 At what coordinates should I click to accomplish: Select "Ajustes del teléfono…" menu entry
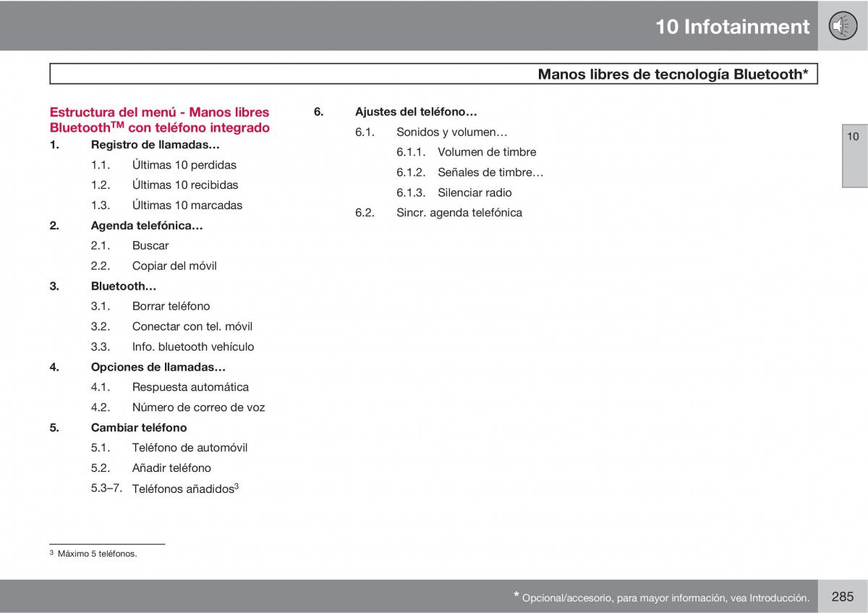(x=416, y=113)
